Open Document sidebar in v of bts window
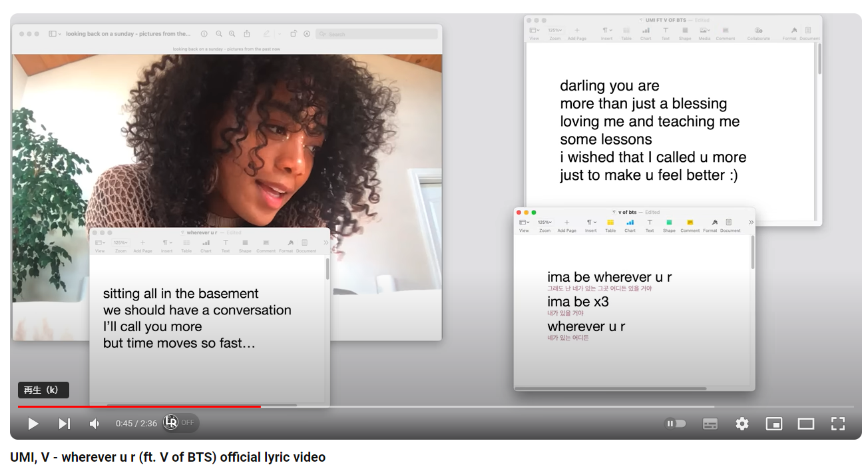Image resolution: width=868 pixels, height=467 pixels. 730,225
